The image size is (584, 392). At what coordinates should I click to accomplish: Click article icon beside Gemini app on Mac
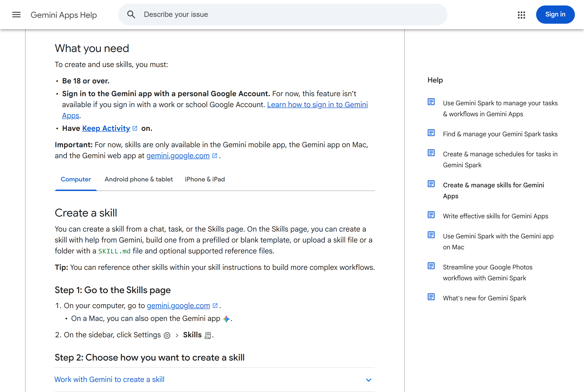(431, 235)
